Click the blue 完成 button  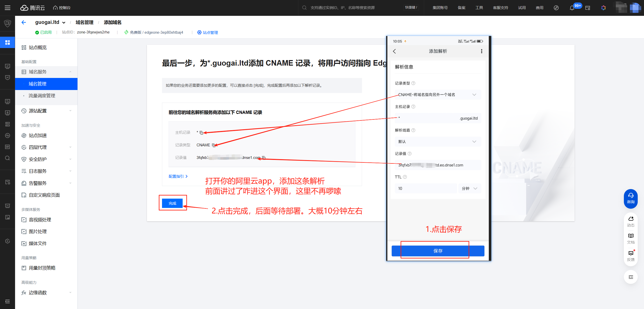(172, 203)
